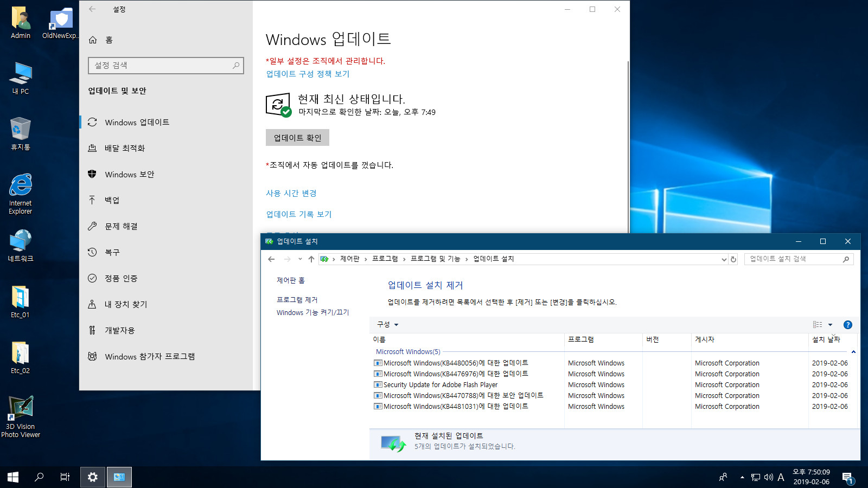Viewport: 868px width, 488px height.
Task: Open the Etc_02 desktop folder
Action: click(21, 357)
